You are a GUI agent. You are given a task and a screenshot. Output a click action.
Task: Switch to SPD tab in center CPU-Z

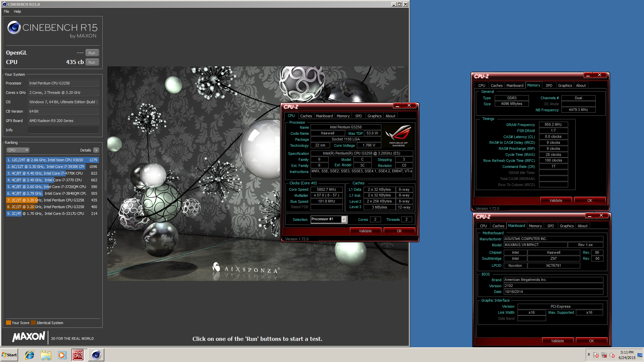pyautogui.click(x=359, y=116)
